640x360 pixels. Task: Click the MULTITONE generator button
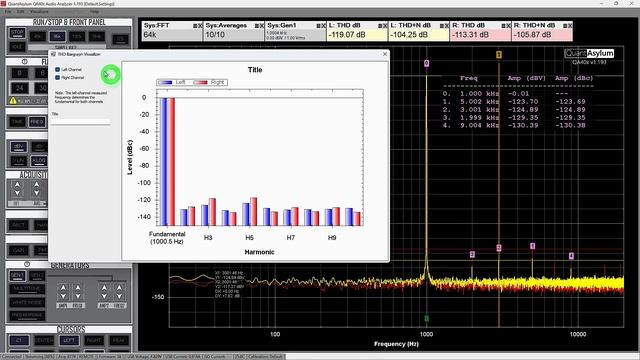coord(27,289)
